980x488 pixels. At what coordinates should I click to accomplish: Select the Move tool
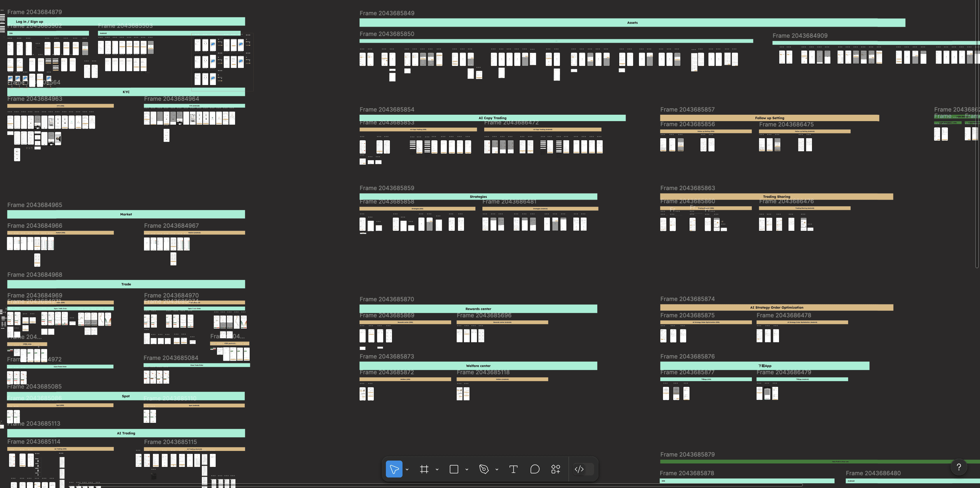click(x=394, y=469)
